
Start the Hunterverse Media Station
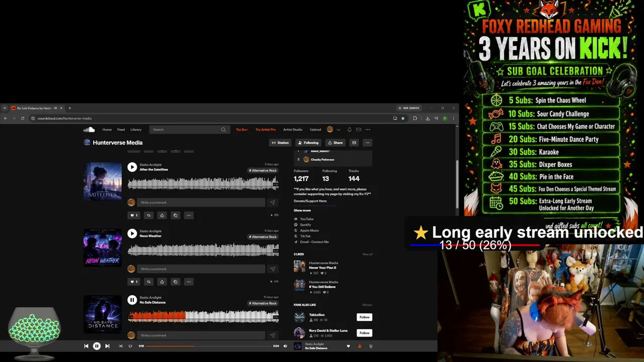(x=280, y=143)
